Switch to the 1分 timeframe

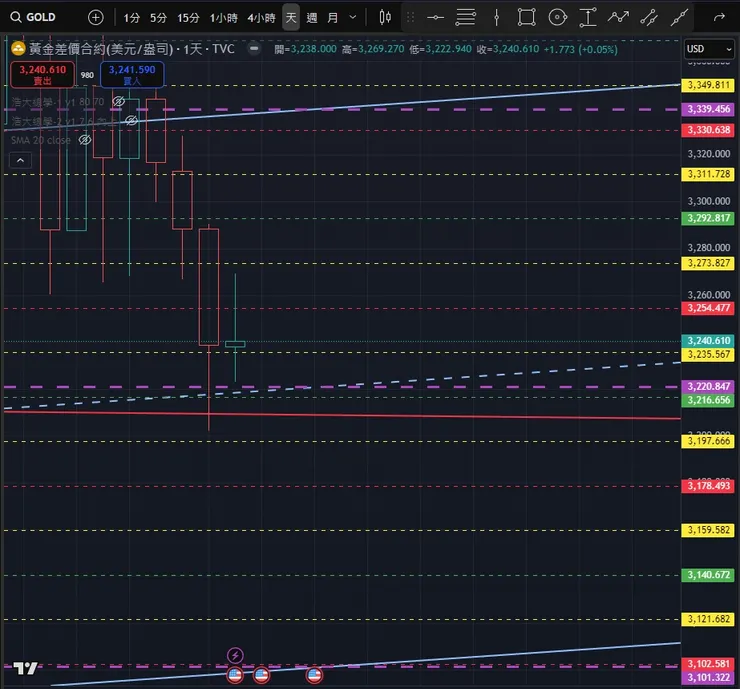(x=132, y=18)
